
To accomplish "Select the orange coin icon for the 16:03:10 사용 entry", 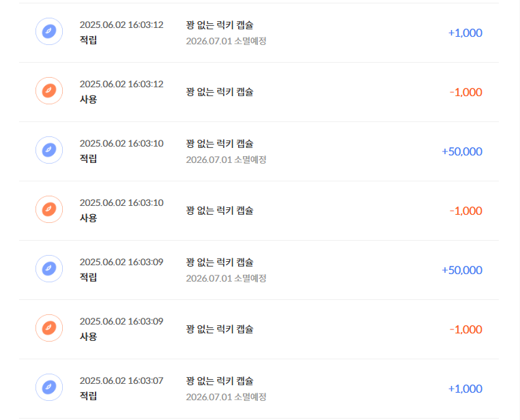I will (49, 209).
